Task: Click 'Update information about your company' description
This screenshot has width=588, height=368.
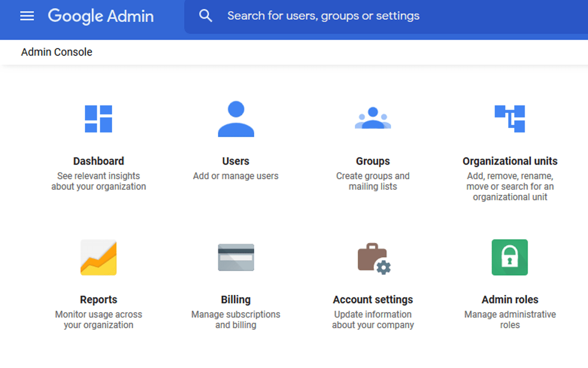Action: [373, 319]
